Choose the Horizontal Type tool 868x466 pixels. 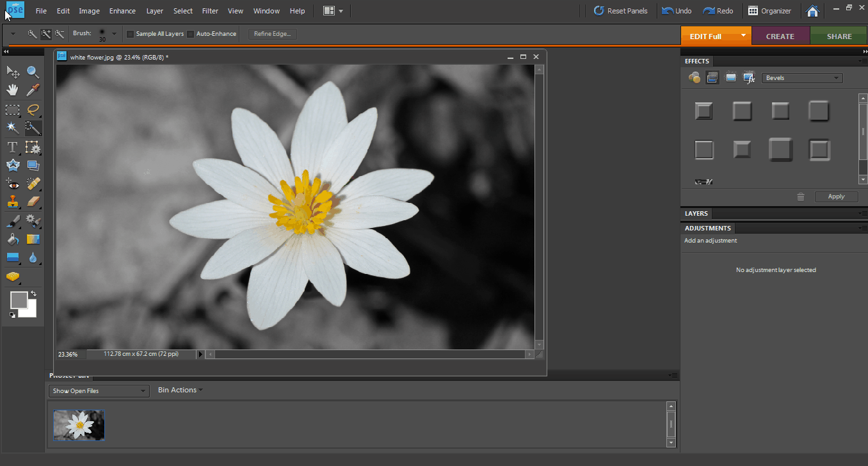click(13, 147)
